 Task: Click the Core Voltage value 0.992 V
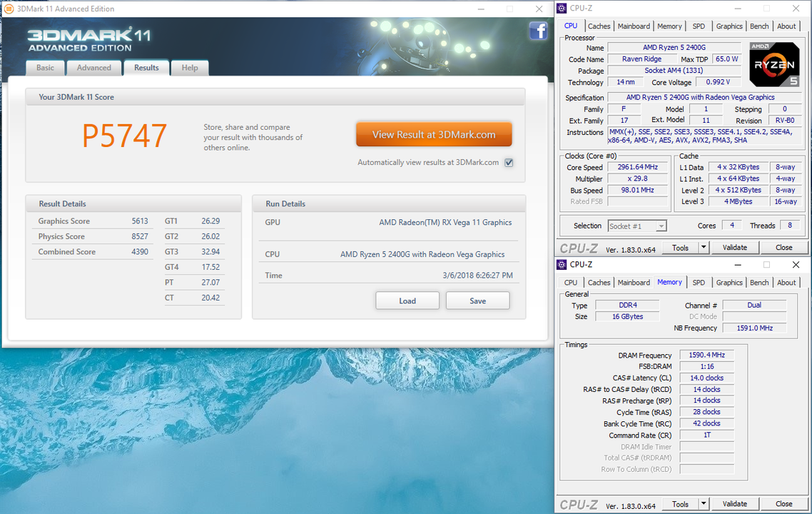click(718, 82)
